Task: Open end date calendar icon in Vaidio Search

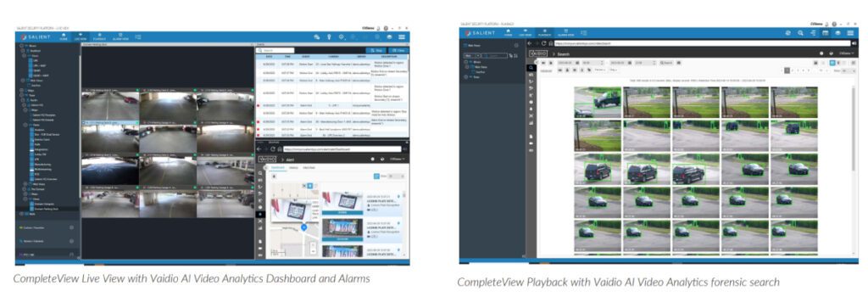Action: click(x=630, y=63)
